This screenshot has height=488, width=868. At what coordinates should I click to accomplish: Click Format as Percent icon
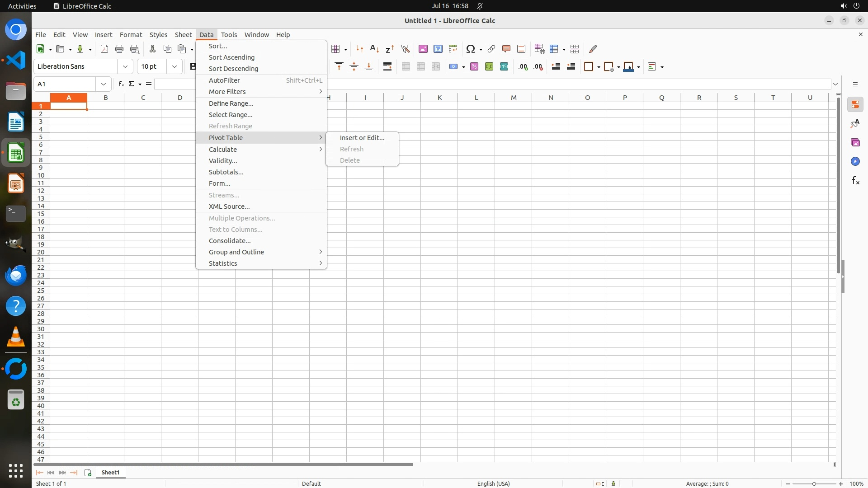pos(474,67)
